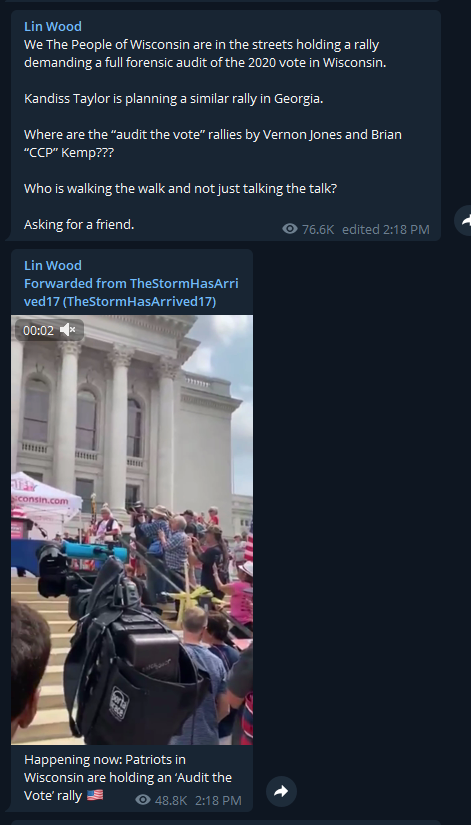Viewport: 471px width, 825px height.
Task: Unmute the video using the speaker icon
Action: point(68,330)
